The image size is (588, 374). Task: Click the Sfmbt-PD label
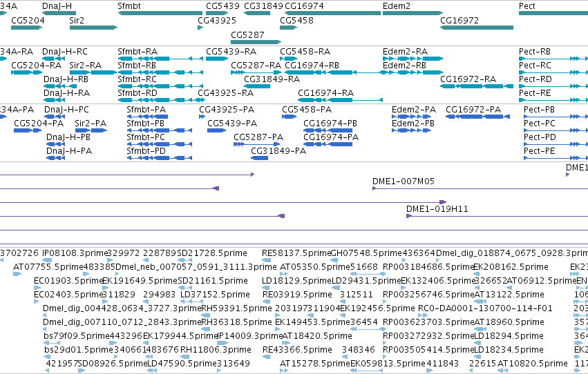pyautogui.click(x=146, y=151)
